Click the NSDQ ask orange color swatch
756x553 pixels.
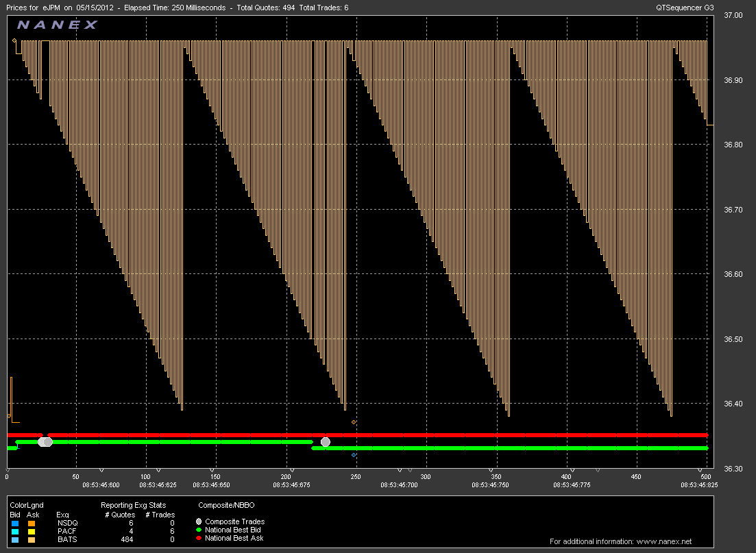pyautogui.click(x=32, y=524)
